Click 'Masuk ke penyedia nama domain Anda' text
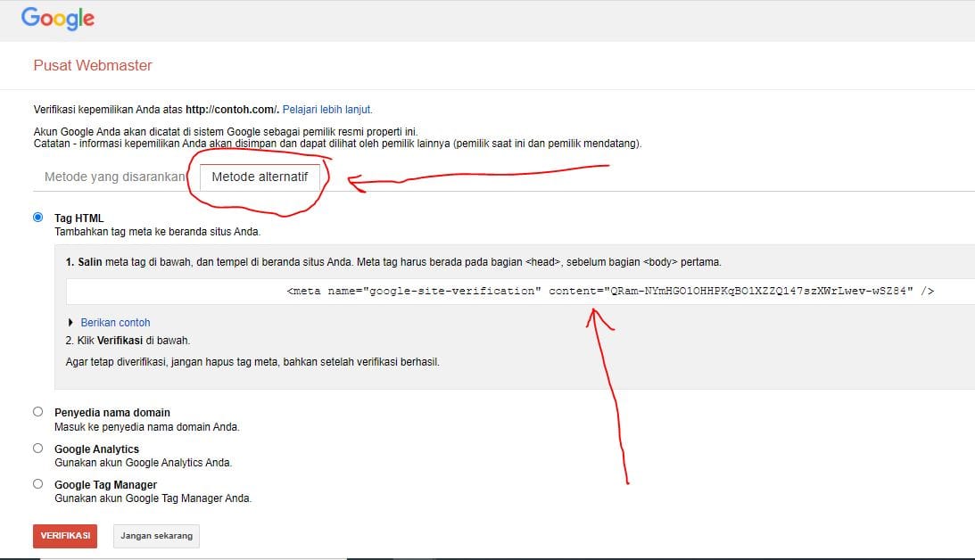975x560 pixels. (x=147, y=427)
